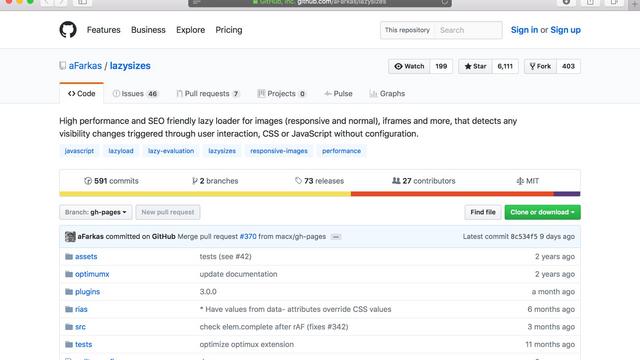Click aFarkas avatar in commit row
Viewport: 640px width, 360px height.
click(70, 236)
